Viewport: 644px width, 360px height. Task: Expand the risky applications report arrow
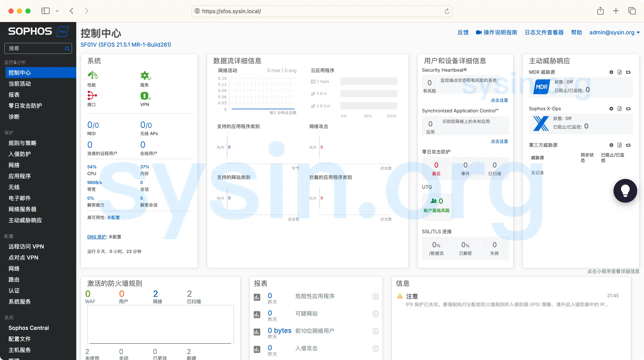click(x=375, y=296)
